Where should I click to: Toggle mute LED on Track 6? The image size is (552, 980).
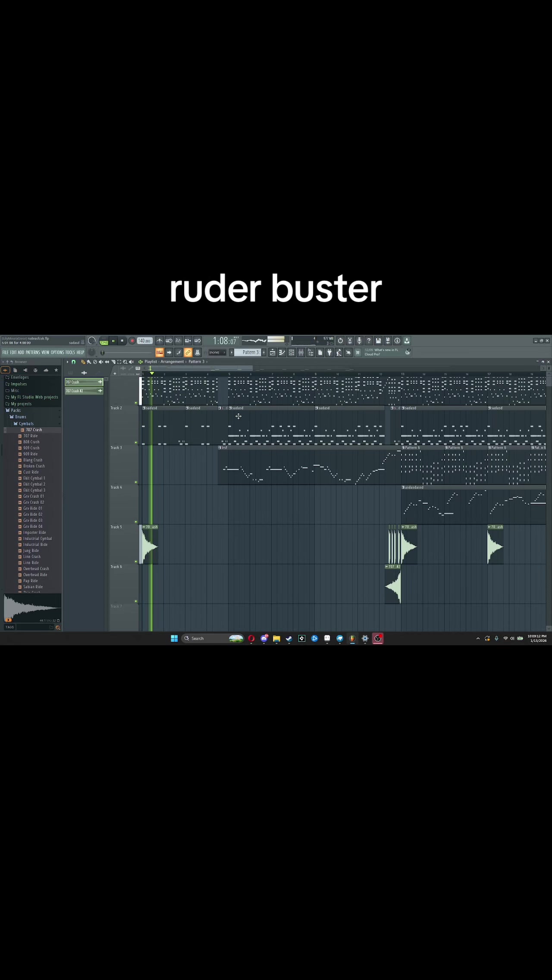tap(136, 601)
